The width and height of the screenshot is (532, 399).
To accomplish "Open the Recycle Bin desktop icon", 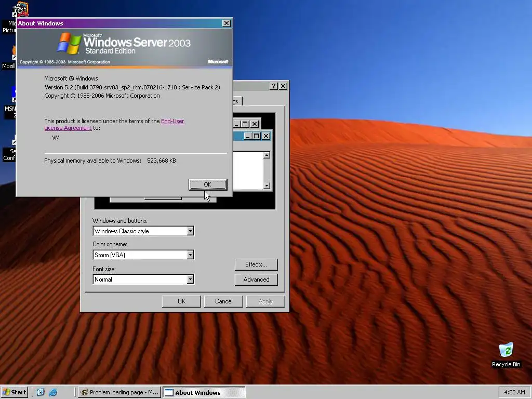I will coord(506,355).
